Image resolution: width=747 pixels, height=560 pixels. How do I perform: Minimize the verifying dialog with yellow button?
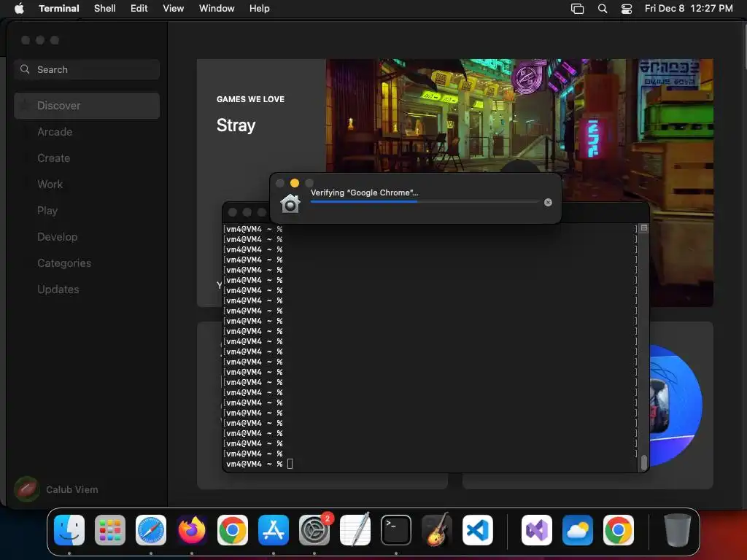295,183
